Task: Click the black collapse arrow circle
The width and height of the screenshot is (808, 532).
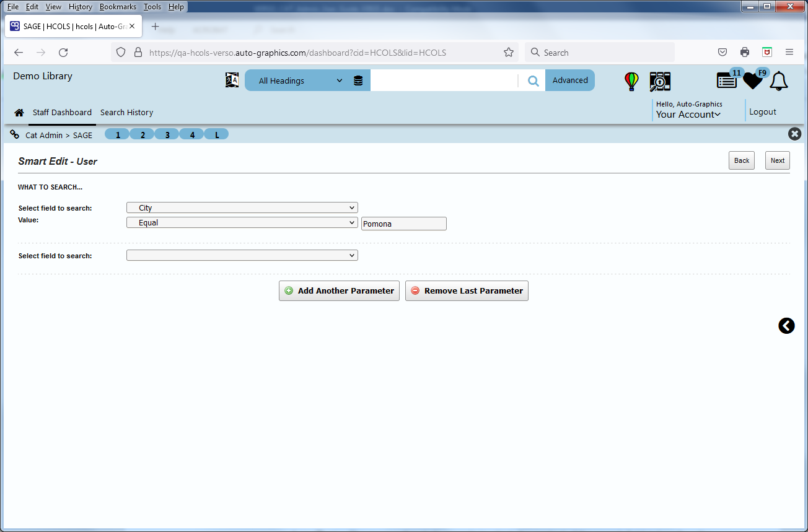Action: coord(786,326)
